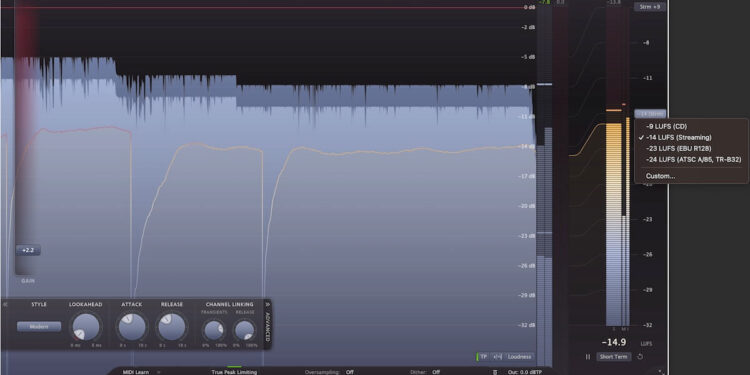Click MIDI Learn in the bottom bar
Image resolution: width=750 pixels, height=375 pixels.
(136, 372)
